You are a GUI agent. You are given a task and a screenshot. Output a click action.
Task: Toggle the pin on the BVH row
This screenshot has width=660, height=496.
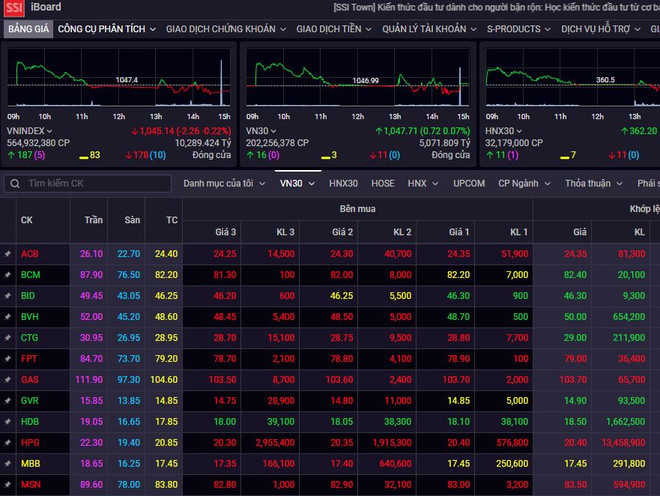[8, 317]
